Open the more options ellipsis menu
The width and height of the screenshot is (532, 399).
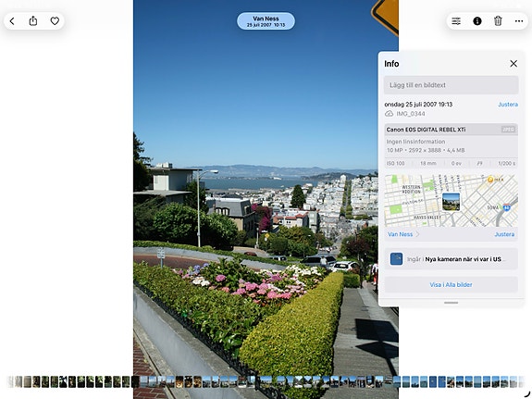[519, 21]
